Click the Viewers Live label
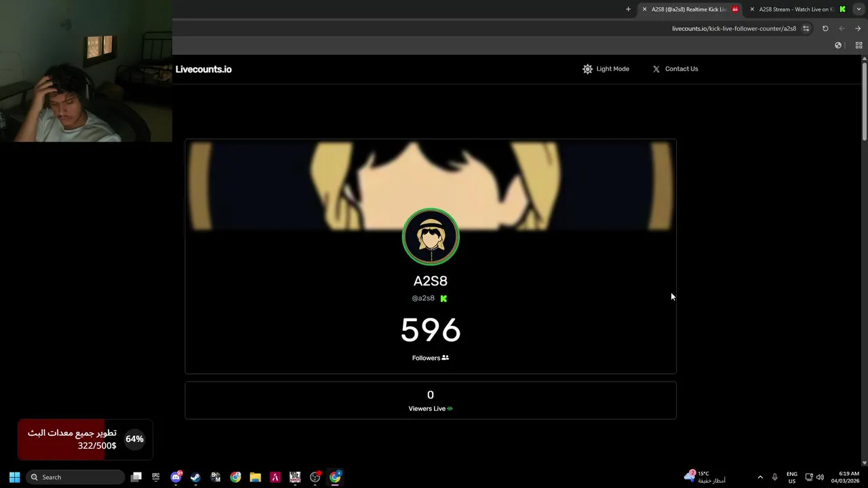This screenshot has height=488, width=868. point(431,409)
